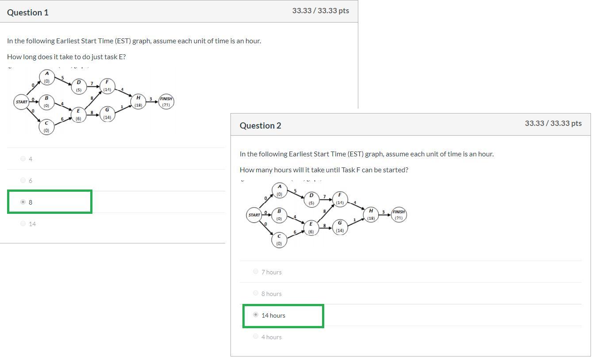Click node D in Question 1 graph
The image size is (610, 364).
click(79, 86)
